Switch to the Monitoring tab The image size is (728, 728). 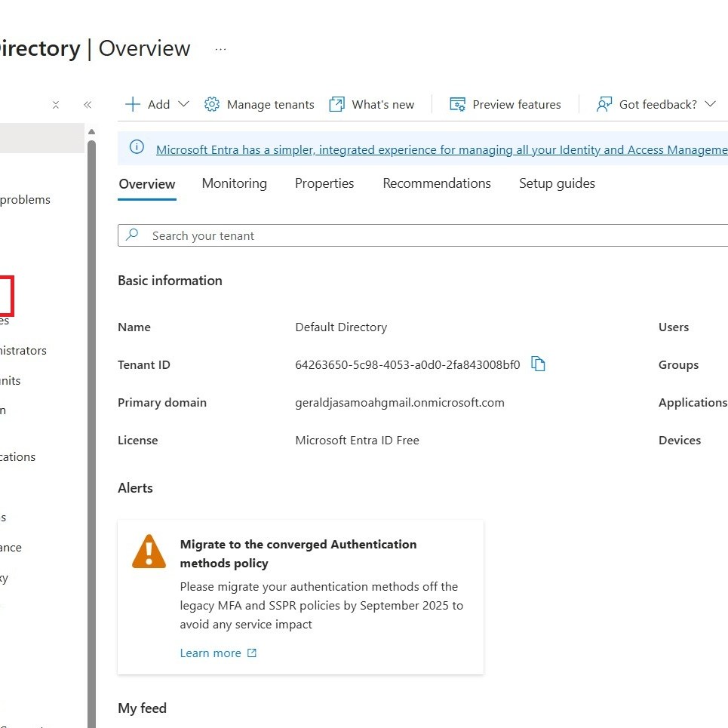pyautogui.click(x=234, y=183)
